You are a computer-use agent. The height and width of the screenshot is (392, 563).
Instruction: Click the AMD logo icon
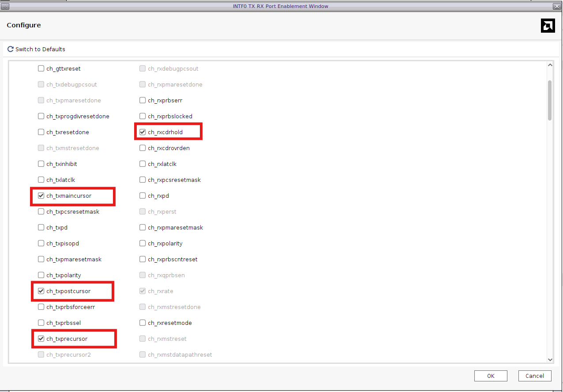(x=548, y=26)
